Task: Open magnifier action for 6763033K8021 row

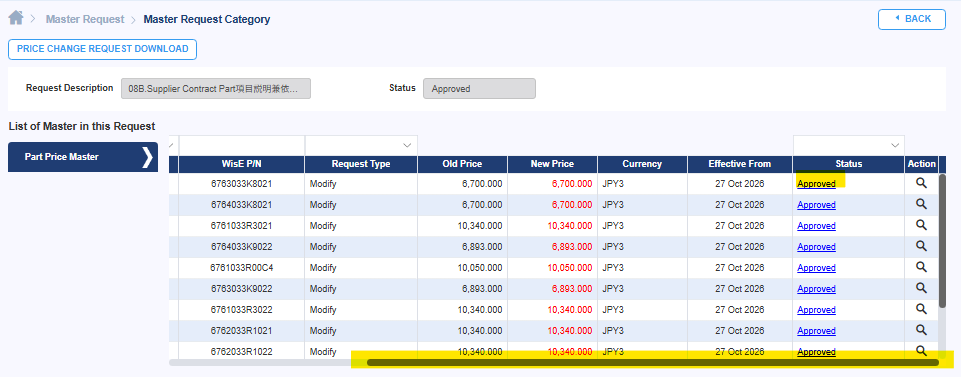Action: tap(921, 183)
